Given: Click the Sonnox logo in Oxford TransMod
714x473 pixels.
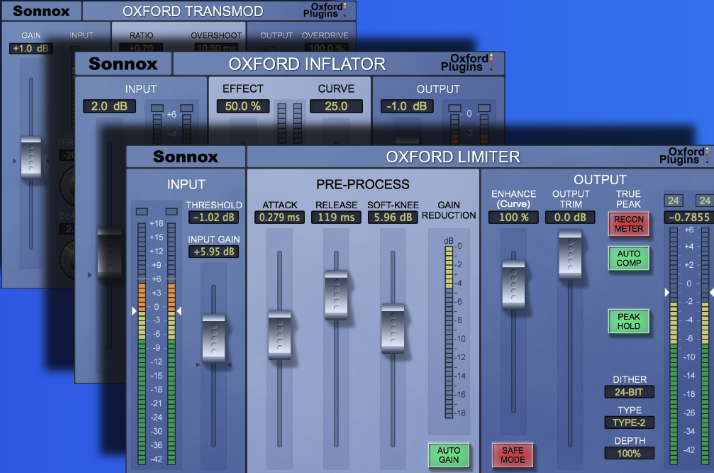Looking at the screenshot, I should click(41, 11).
